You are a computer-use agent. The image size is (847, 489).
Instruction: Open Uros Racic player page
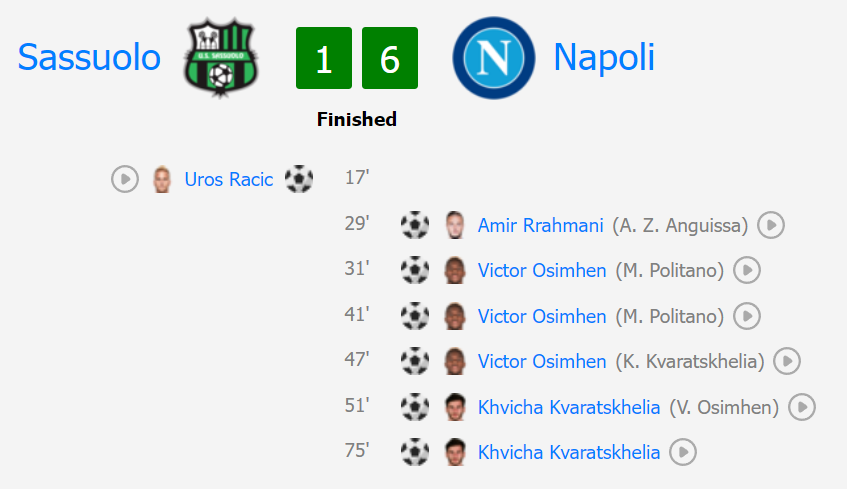(228, 179)
